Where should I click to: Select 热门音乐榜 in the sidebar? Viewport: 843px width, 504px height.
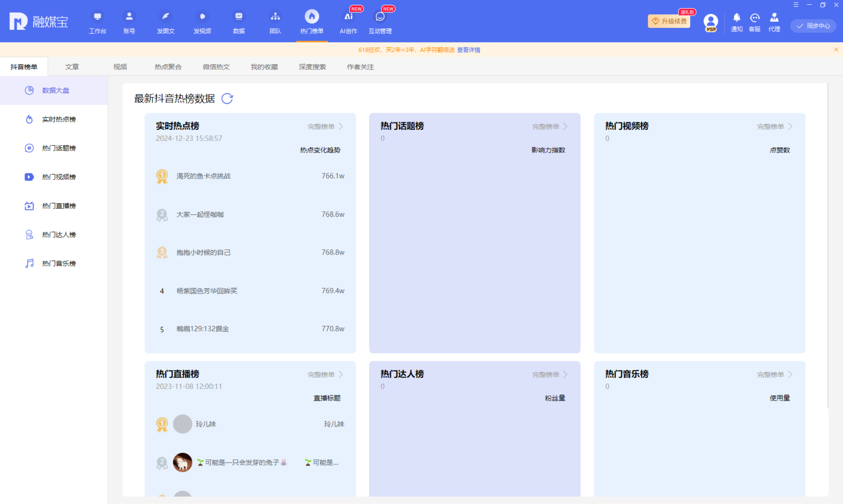tap(54, 264)
